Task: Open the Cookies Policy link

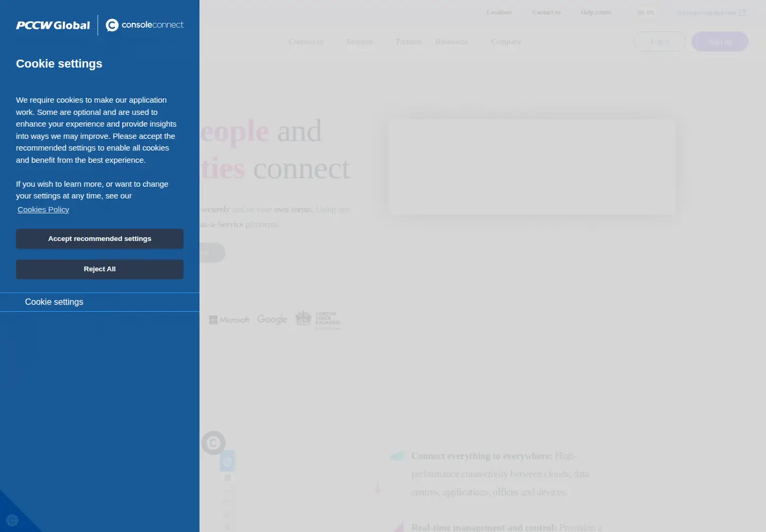Action: [x=43, y=210]
